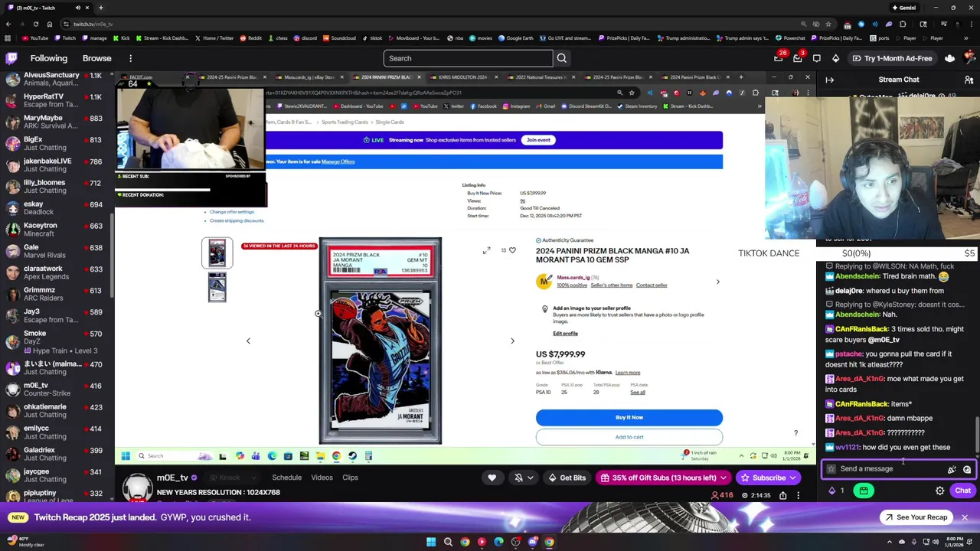This screenshot has width=980, height=551.
Task: Open the whispers speech-bubble icon
Action: (x=817, y=58)
